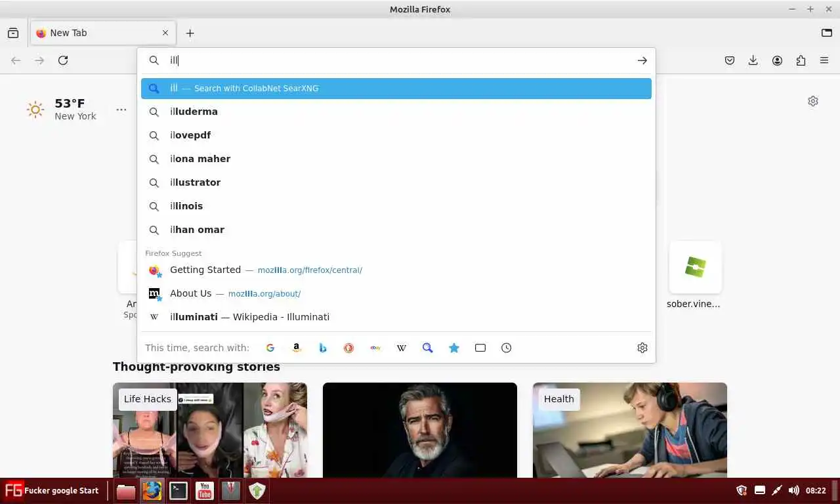
Task: Search only in Bookmarks via the star icon
Action: coord(454,348)
